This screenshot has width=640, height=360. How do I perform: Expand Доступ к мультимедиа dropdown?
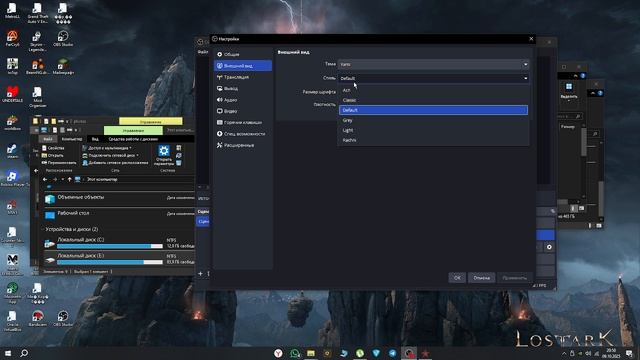[107, 148]
